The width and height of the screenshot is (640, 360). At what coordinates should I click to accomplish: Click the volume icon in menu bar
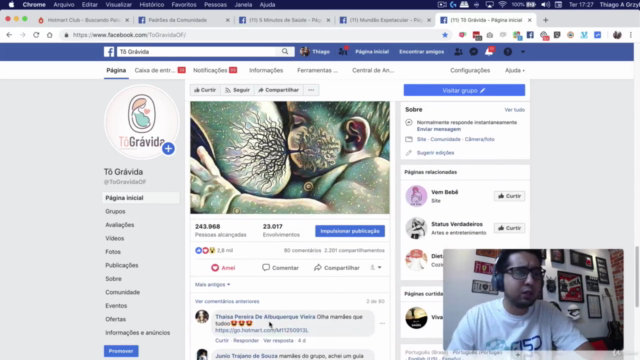point(545,4)
